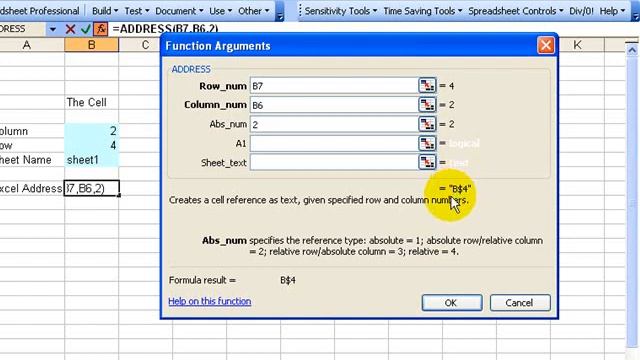Open the Use menu
This screenshot has width=640, height=360.
(x=220, y=11)
